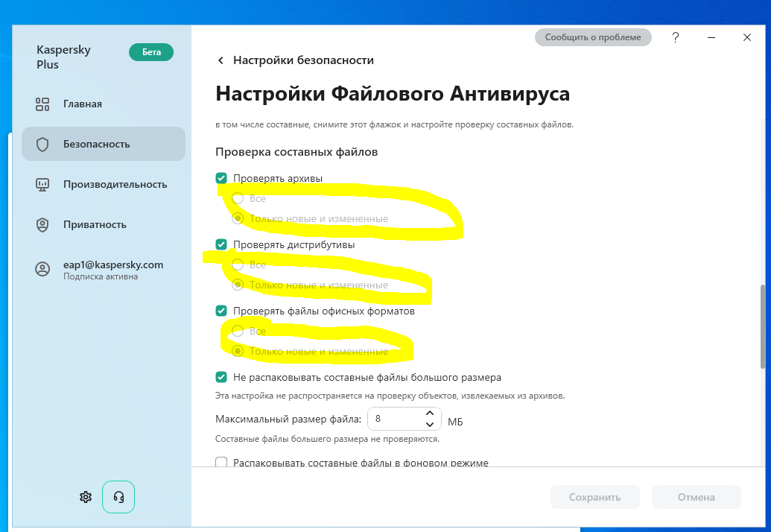
Task: Open help with the question mark icon
Action: click(676, 37)
